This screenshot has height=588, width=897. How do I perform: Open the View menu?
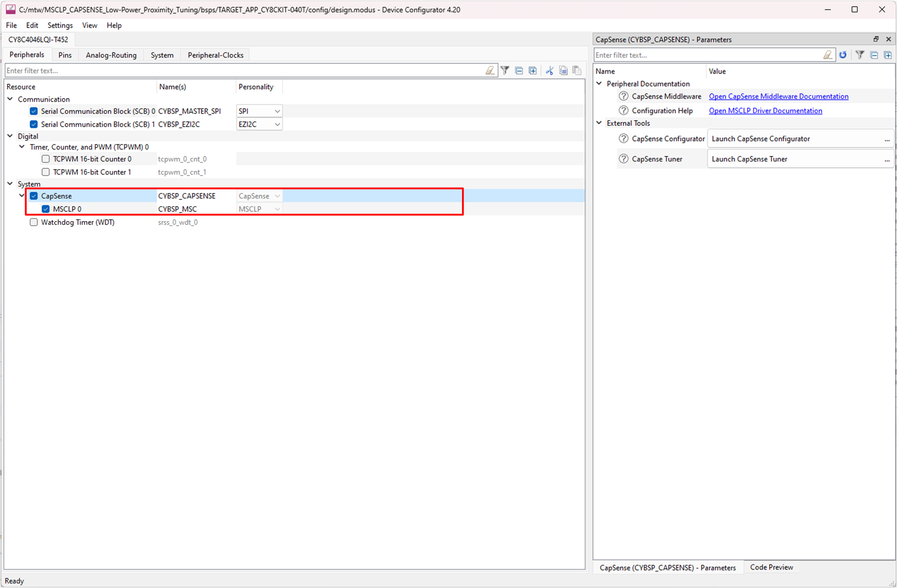tap(90, 25)
